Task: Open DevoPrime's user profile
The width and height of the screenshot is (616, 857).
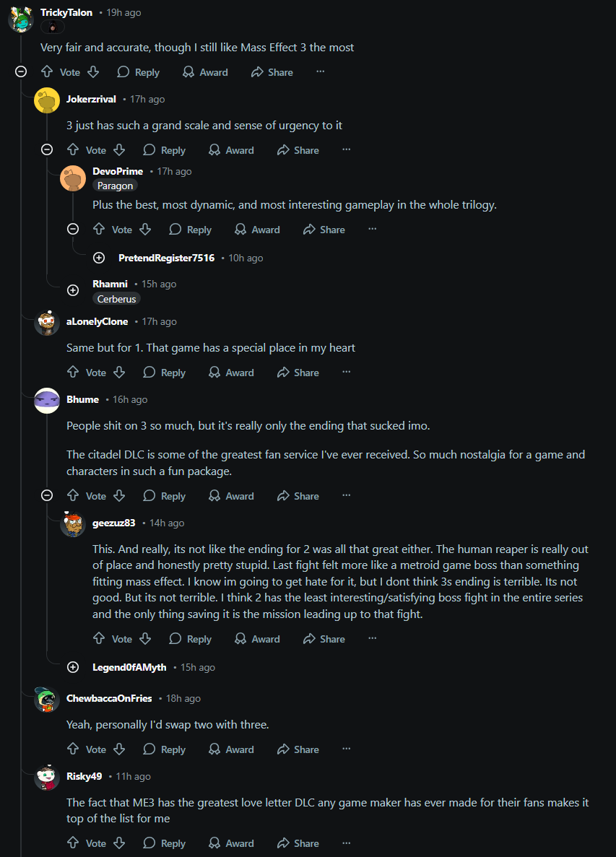Action: click(118, 171)
